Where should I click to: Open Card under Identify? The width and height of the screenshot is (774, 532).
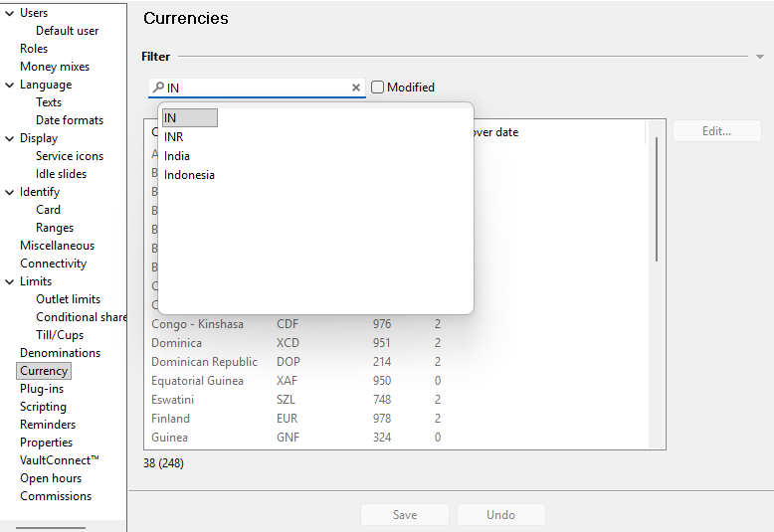click(x=48, y=210)
